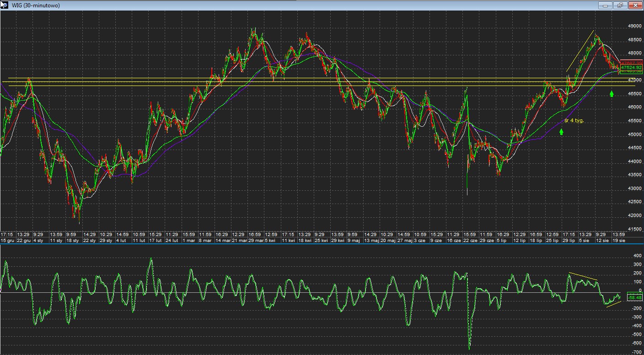Image resolution: width=644 pixels, height=355 pixels.
Task: Click the '29 mar' date on time axis
Action: [255, 240]
